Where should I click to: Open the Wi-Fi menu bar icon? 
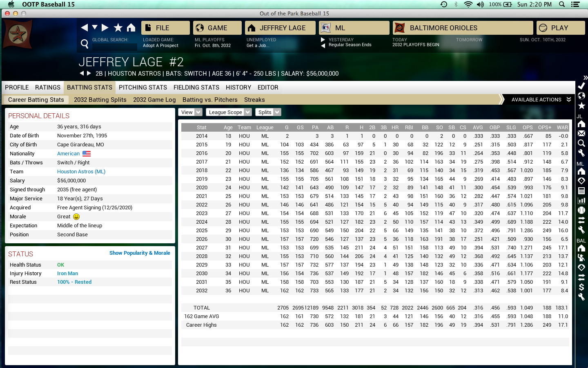click(468, 4)
